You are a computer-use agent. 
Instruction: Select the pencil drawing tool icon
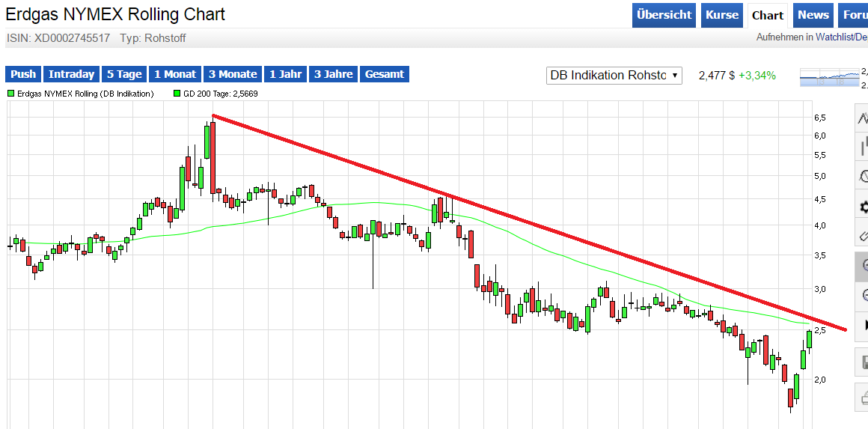click(862, 235)
